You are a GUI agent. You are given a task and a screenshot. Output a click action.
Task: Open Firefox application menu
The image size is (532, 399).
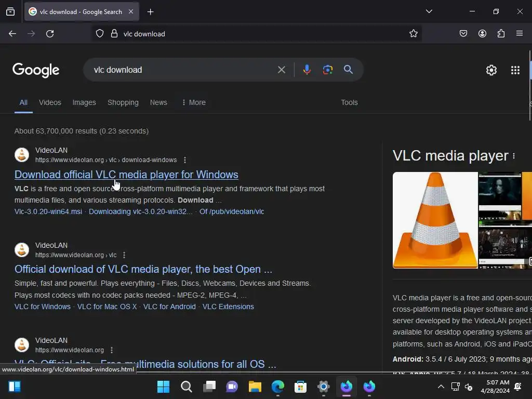point(520,34)
